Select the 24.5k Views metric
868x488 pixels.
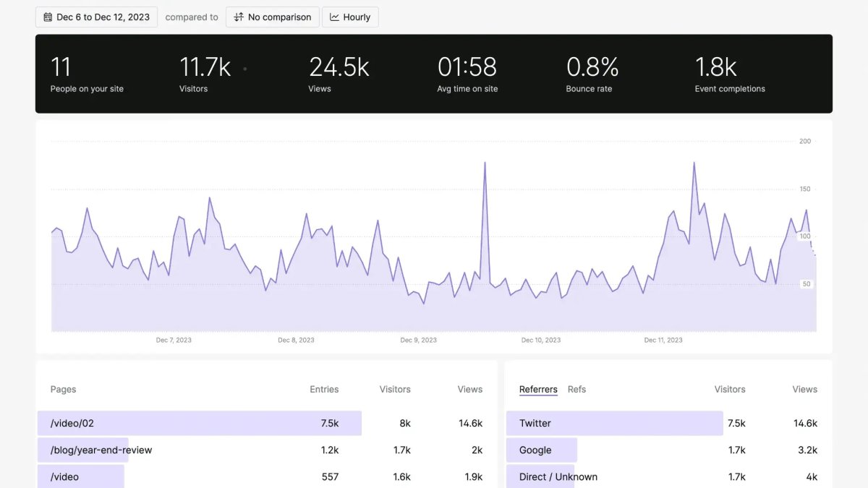pos(339,74)
